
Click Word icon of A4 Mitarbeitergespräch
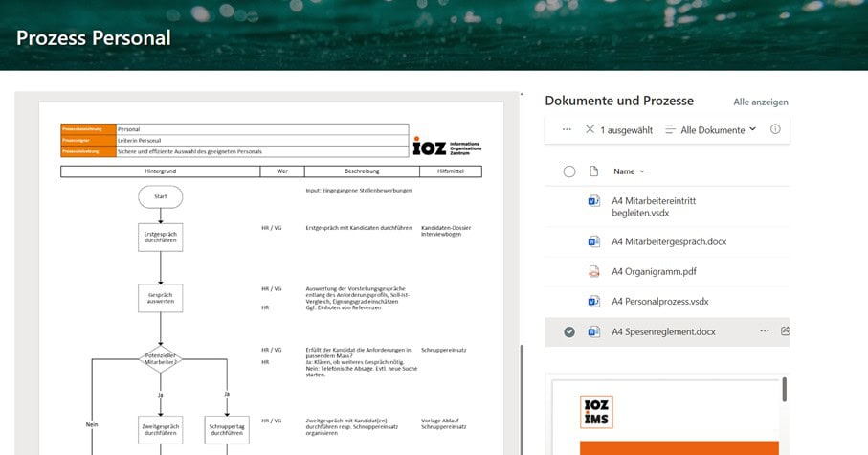tap(593, 241)
